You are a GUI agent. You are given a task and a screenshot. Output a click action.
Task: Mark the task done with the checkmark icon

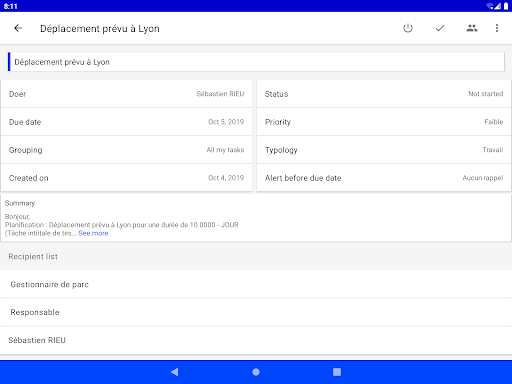tap(440, 28)
